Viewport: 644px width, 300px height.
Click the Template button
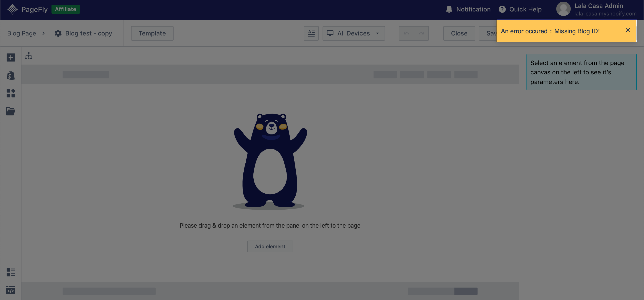coord(152,33)
